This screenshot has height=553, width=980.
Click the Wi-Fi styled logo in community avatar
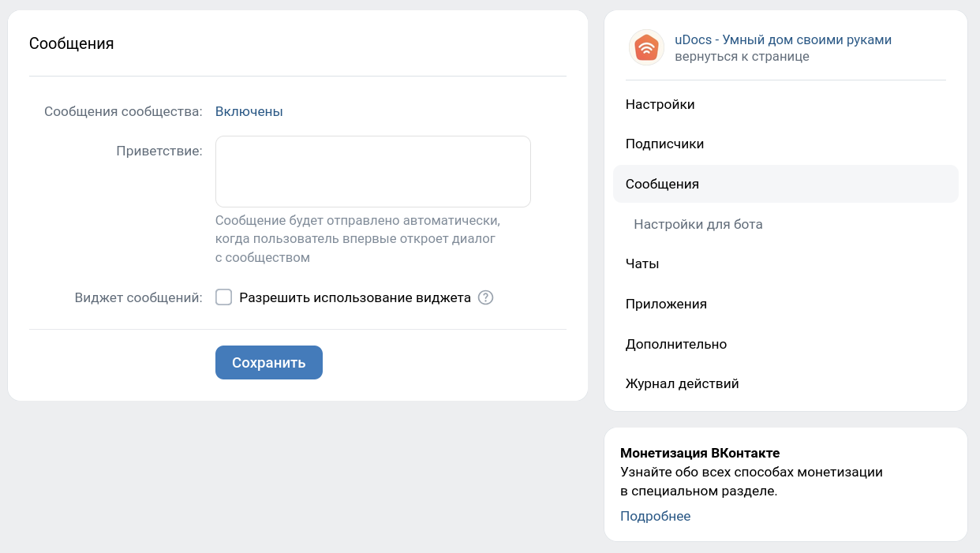click(x=646, y=47)
